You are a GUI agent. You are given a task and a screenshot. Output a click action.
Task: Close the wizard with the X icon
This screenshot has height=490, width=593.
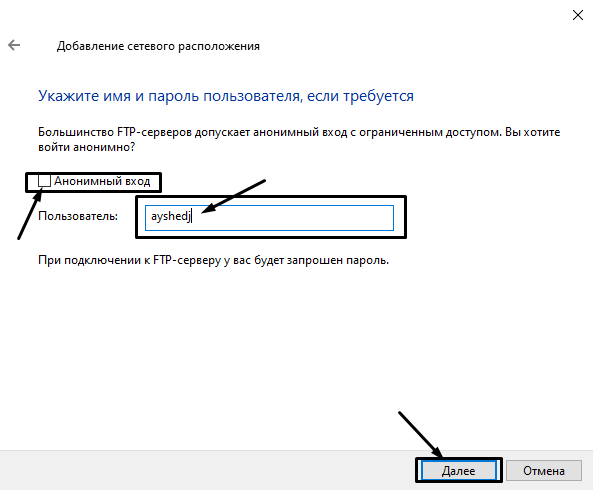coord(577,15)
